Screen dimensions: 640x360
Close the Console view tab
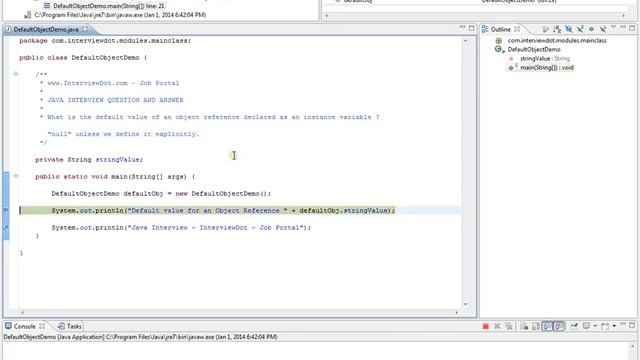42,326
